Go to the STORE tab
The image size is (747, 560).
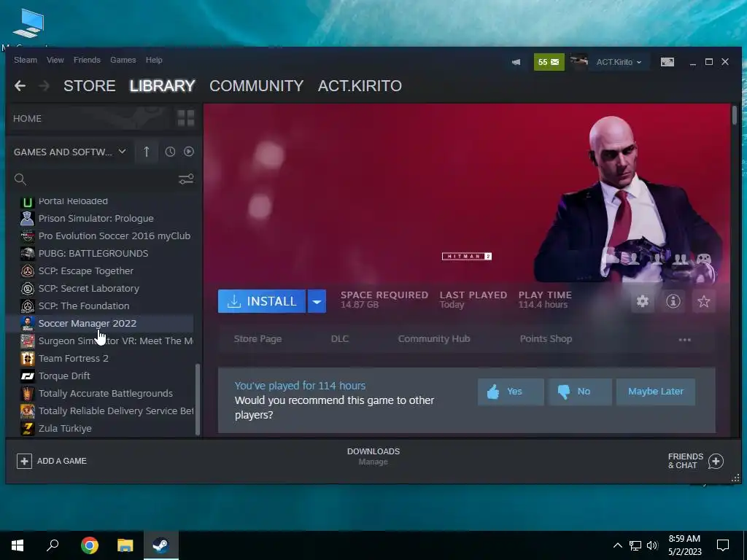tap(90, 86)
